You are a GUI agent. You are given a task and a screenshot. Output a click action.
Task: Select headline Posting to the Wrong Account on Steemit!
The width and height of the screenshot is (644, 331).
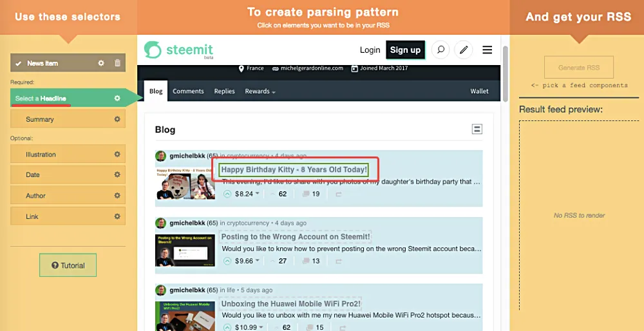click(296, 236)
